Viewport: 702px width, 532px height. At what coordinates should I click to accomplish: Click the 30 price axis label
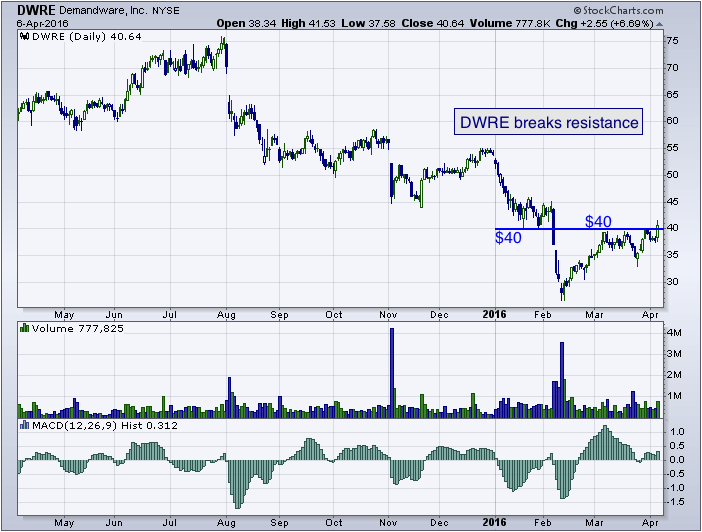point(672,282)
